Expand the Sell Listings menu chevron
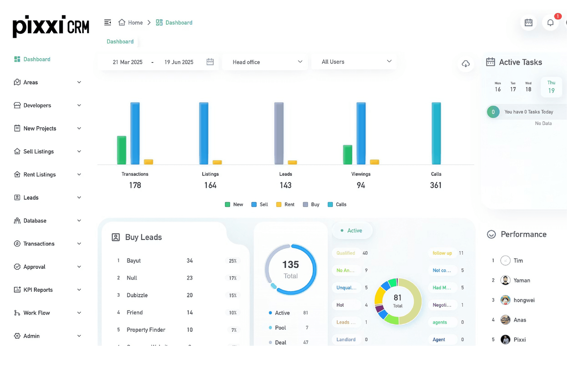Screen dimensions: 567x392 (x=79, y=151)
